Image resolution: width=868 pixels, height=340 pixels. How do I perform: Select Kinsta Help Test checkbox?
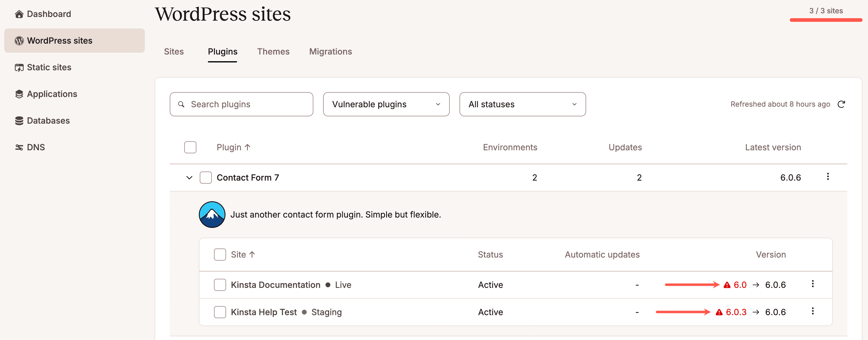click(x=220, y=312)
